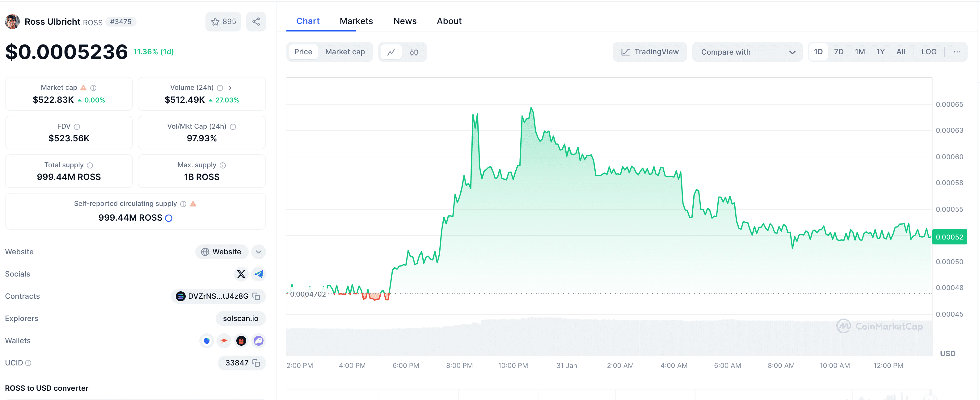The width and height of the screenshot is (980, 400).
Task: Select Price chart mode
Action: click(x=303, y=52)
